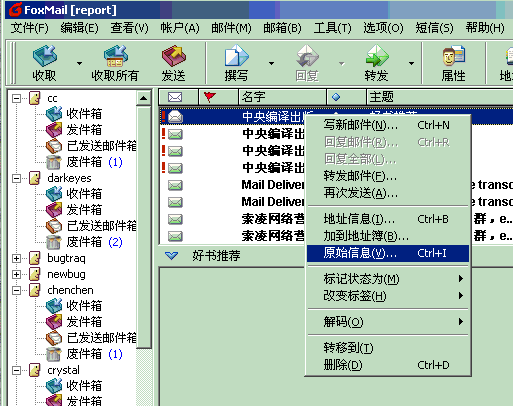Click the 主题 subject column header
Screen dimensions: 513x406
440,97
